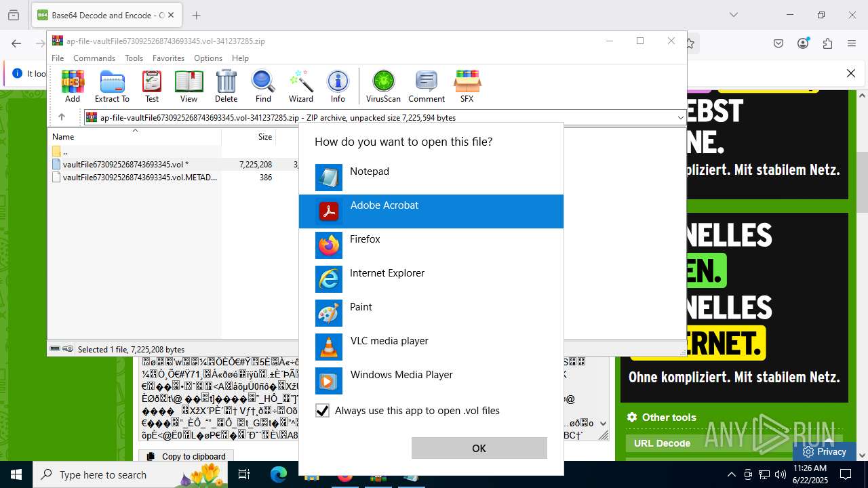Open the WinRAR Tools menu

coord(134,58)
